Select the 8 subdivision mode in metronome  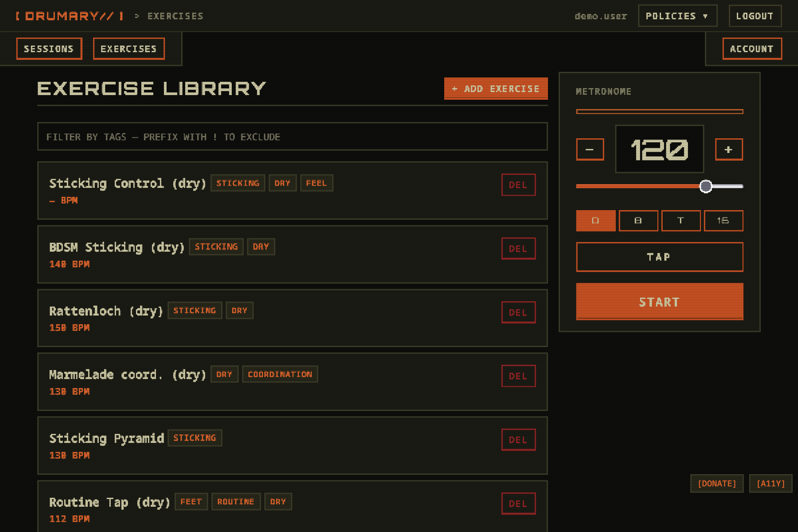click(638, 220)
